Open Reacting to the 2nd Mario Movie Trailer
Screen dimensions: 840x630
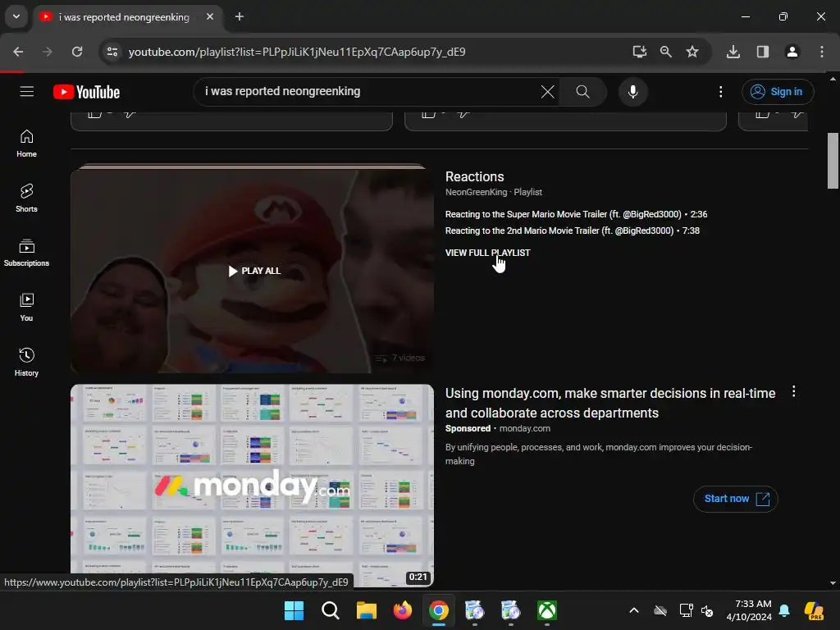coord(572,231)
